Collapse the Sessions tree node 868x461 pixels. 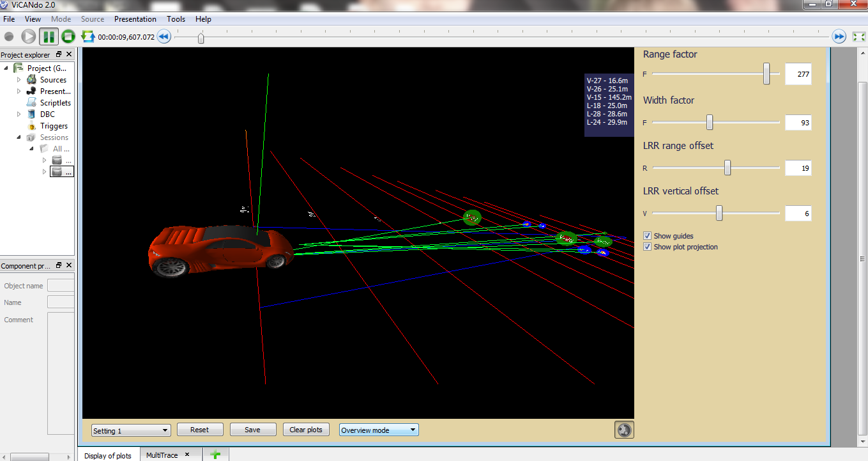pyautogui.click(x=19, y=137)
